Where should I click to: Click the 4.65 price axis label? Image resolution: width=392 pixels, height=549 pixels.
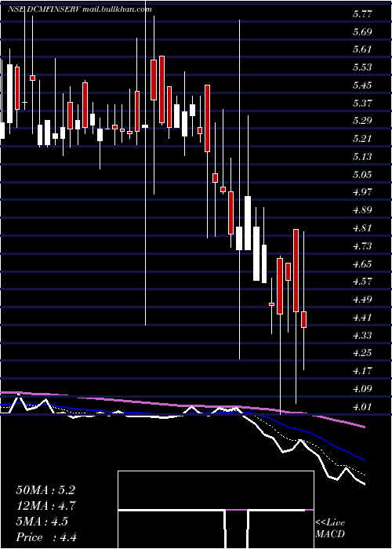[x=362, y=264]
